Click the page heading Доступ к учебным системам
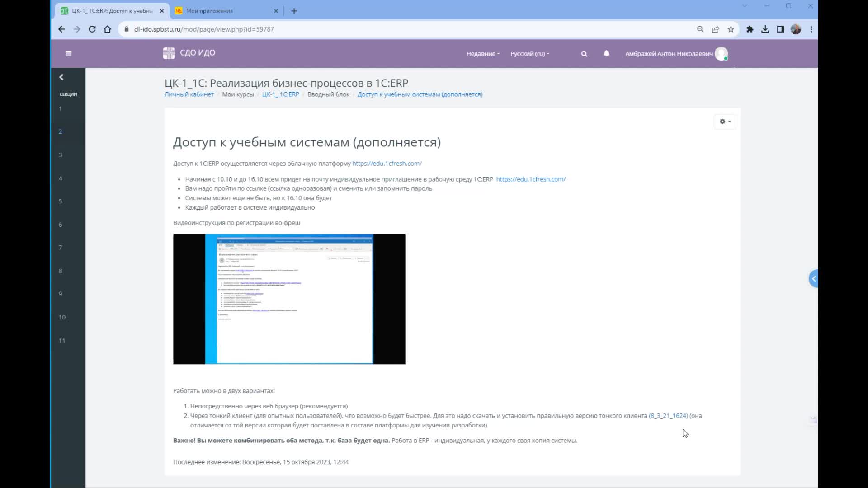Image resolution: width=868 pixels, height=488 pixels. tap(307, 142)
